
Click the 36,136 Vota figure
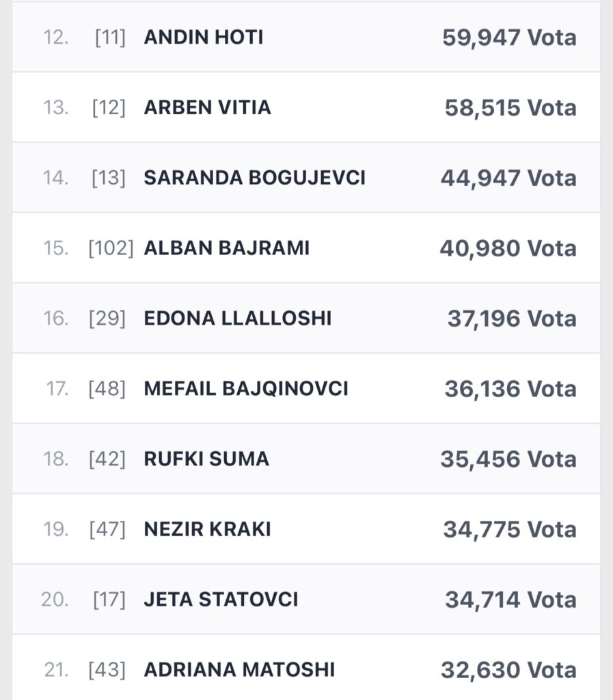click(510, 389)
